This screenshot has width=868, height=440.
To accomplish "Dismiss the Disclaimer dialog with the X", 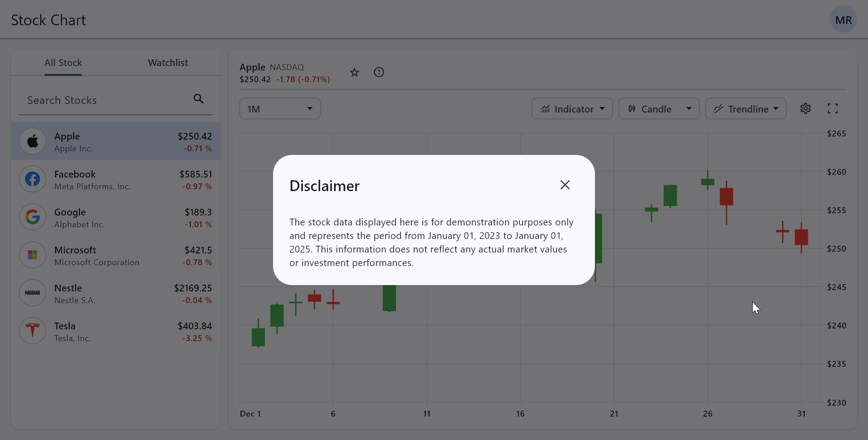I will [x=565, y=185].
